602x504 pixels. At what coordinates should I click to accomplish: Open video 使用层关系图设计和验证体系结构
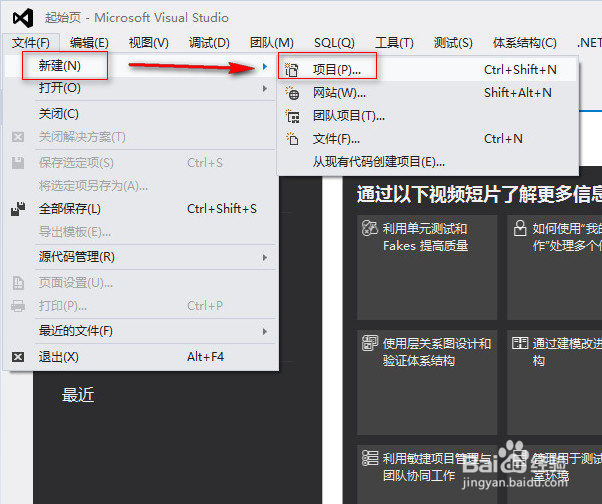coord(427,382)
